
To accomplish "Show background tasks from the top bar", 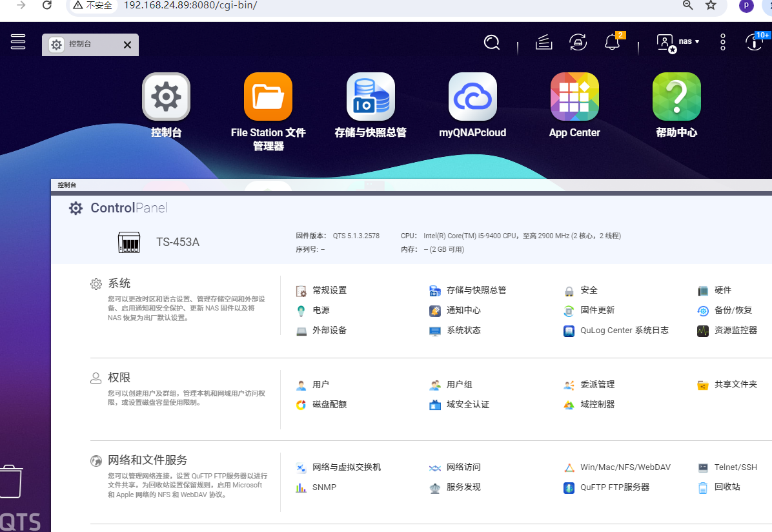I will tap(543, 43).
